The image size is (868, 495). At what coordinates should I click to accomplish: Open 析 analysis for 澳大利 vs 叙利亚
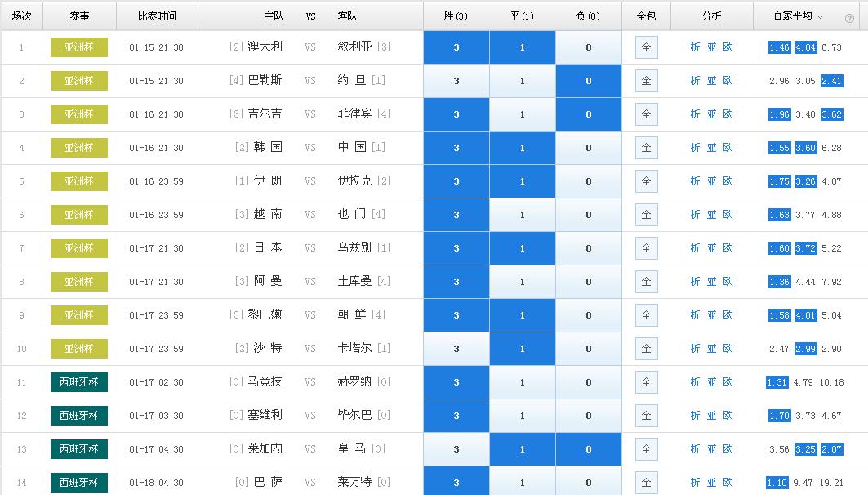695,47
